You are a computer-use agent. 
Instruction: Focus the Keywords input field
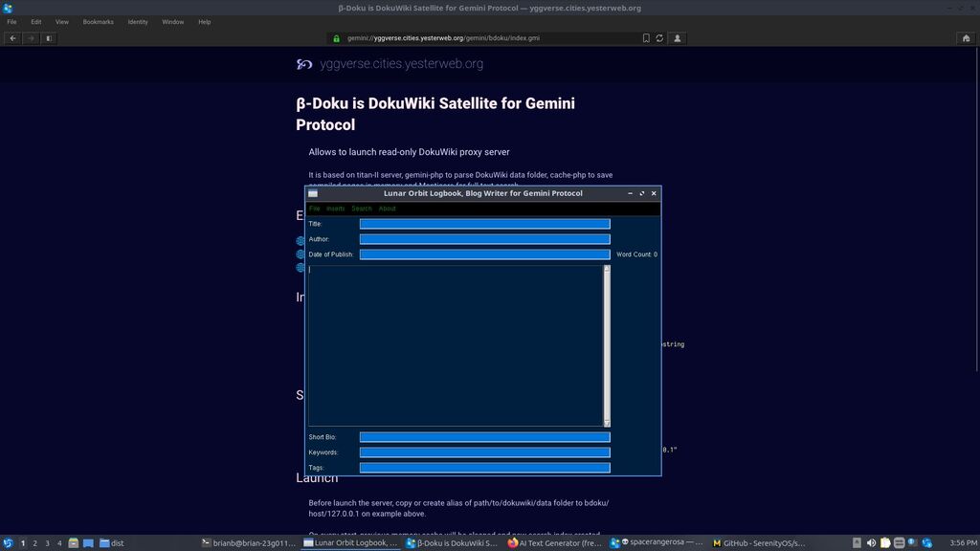click(x=484, y=452)
